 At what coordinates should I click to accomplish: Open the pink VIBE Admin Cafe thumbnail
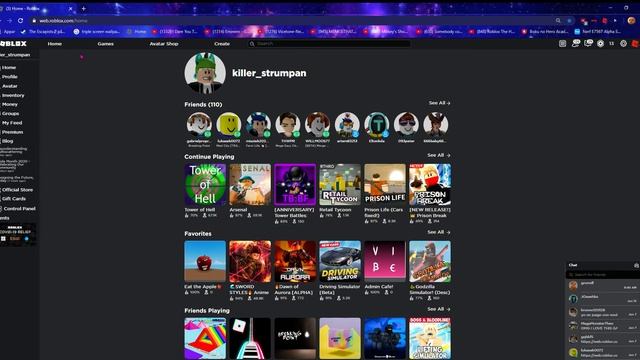click(x=385, y=261)
